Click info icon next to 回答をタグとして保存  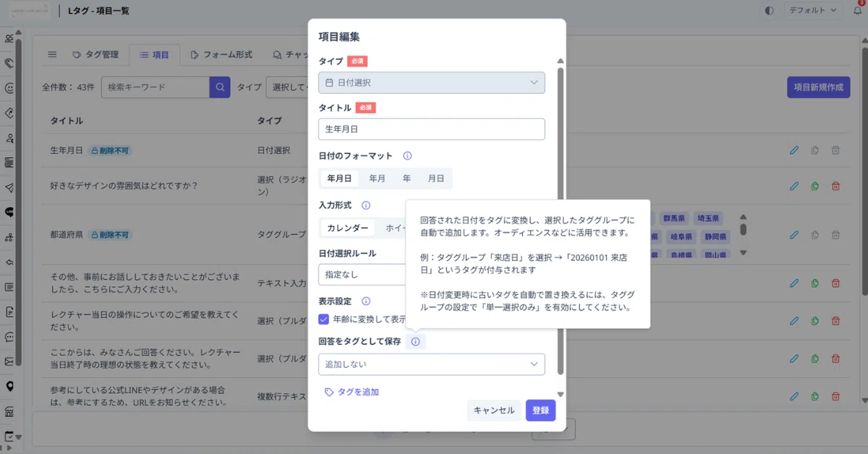(415, 341)
